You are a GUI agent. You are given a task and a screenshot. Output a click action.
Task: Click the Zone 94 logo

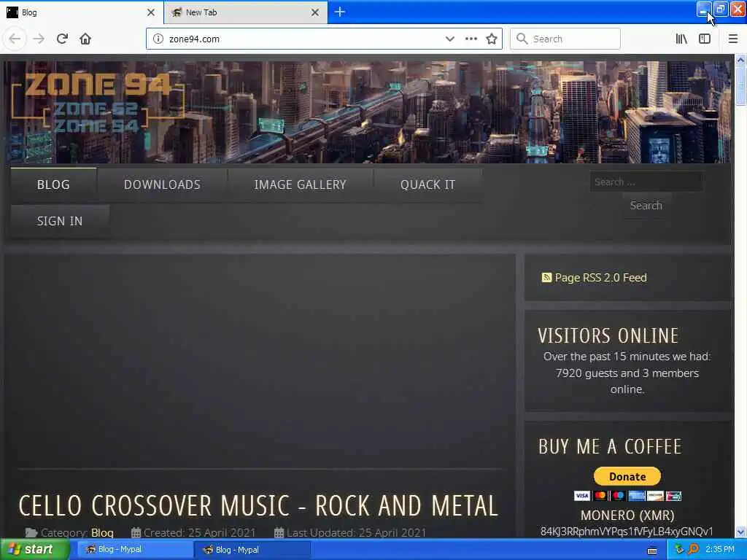(98, 102)
